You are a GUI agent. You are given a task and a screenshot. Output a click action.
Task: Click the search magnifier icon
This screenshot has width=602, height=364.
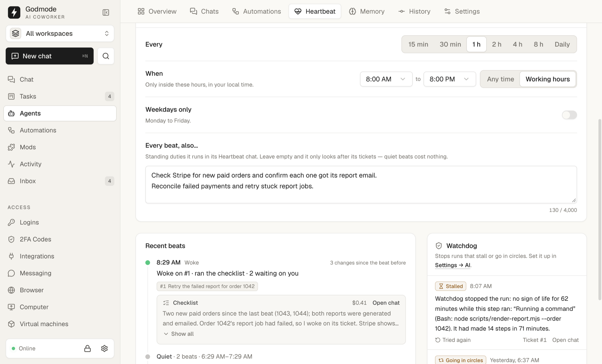coord(106,56)
